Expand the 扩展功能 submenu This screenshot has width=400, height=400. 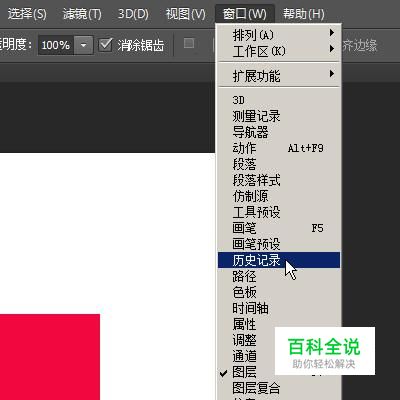(279, 76)
